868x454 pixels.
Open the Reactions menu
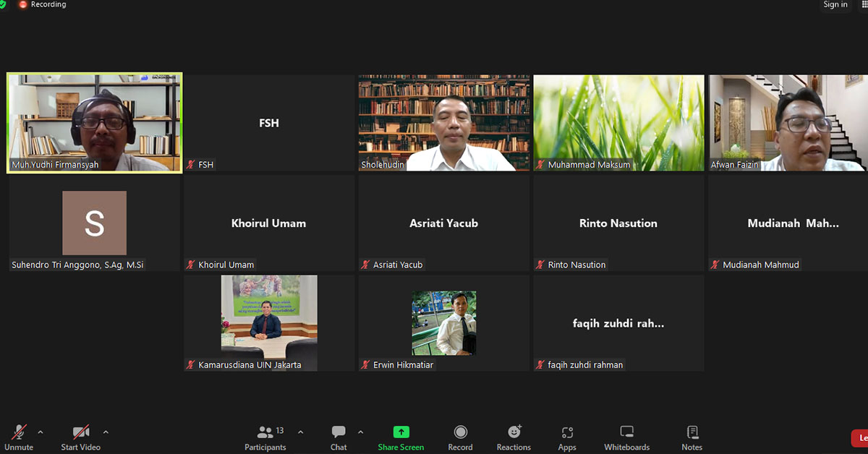[x=514, y=437]
